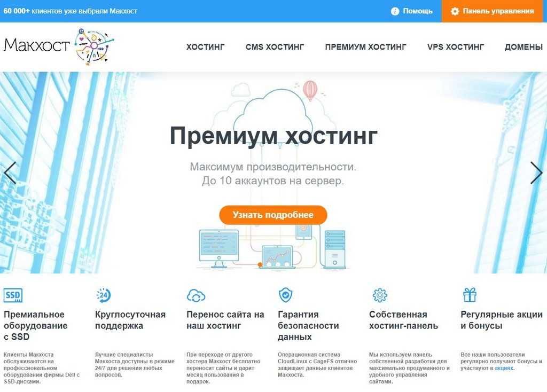
Task: Follow the акциях link
Action: [x=504, y=368]
